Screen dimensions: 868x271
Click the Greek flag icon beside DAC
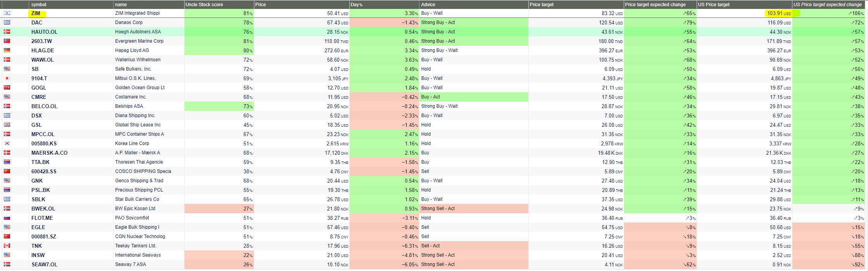(7, 22)
